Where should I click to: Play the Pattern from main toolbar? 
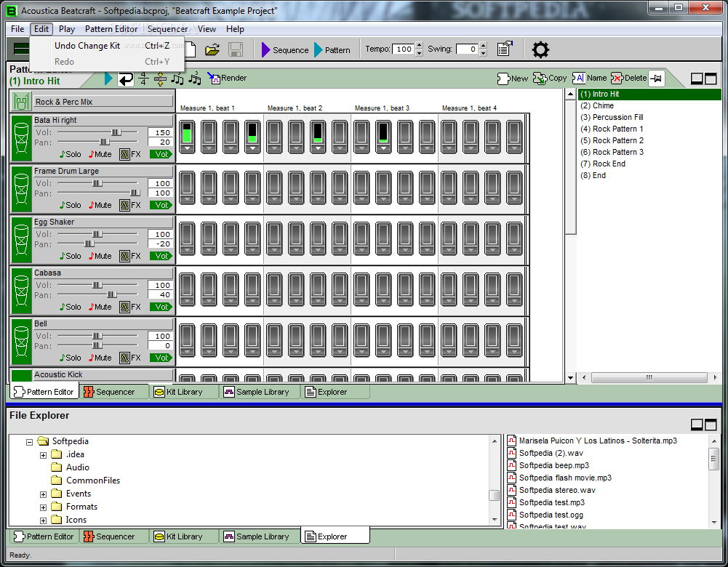tap(332, 49)
